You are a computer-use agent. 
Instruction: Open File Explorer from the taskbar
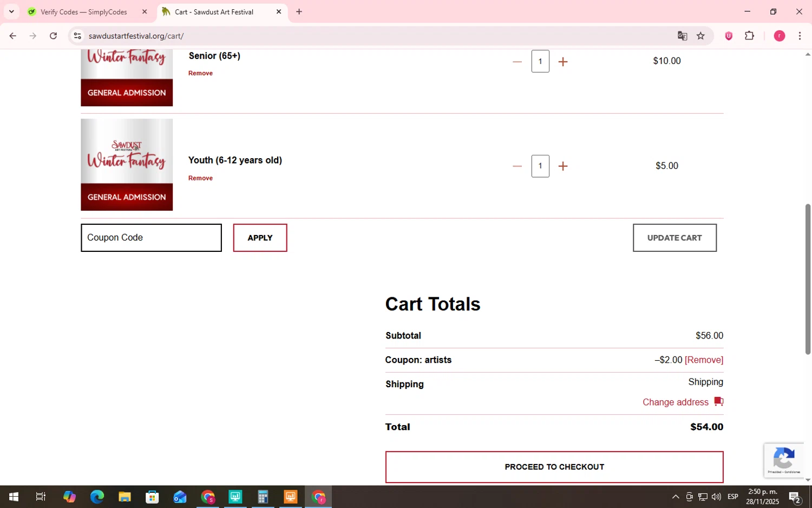pos(125,497)
